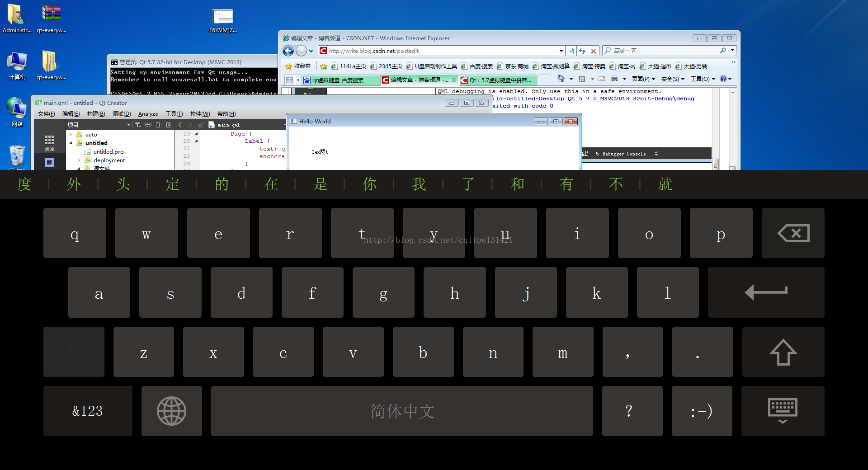Toggle IE compatibility view icon
This screenshot has height=470, width=868.
(571, 51)
